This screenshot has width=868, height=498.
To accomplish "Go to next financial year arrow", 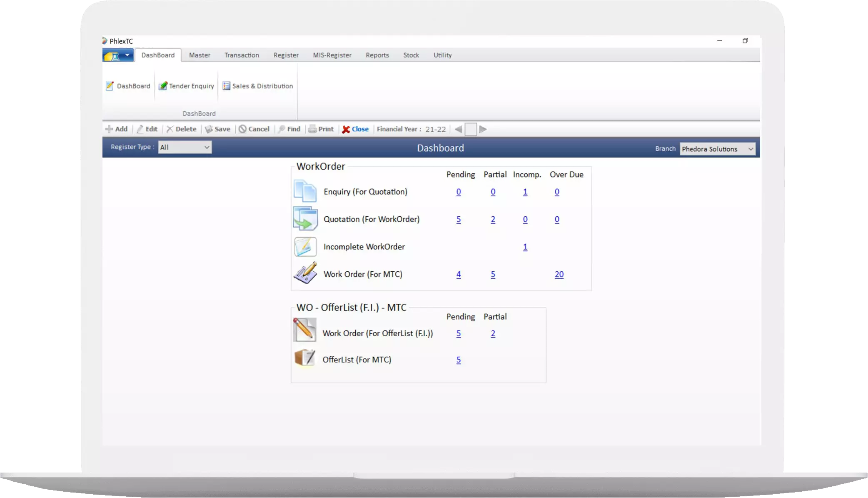I will pyautogui.click(x=483, y=129).
